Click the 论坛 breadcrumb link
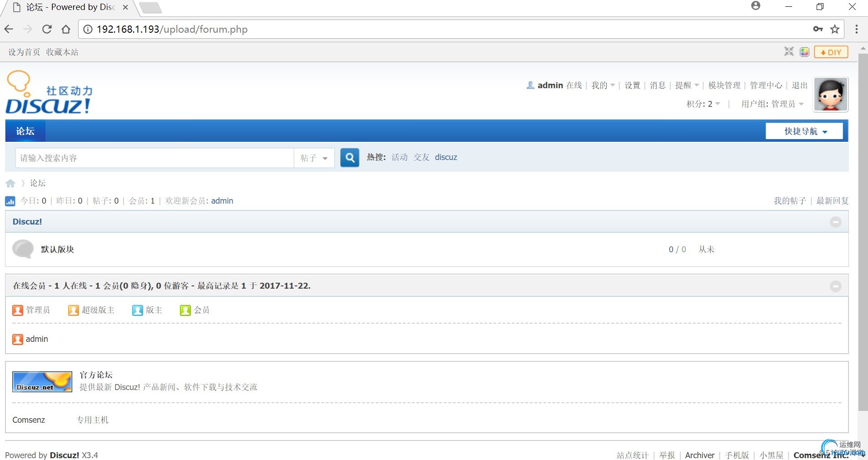Viewport: 868px width, 460px height. pos(38,183)
